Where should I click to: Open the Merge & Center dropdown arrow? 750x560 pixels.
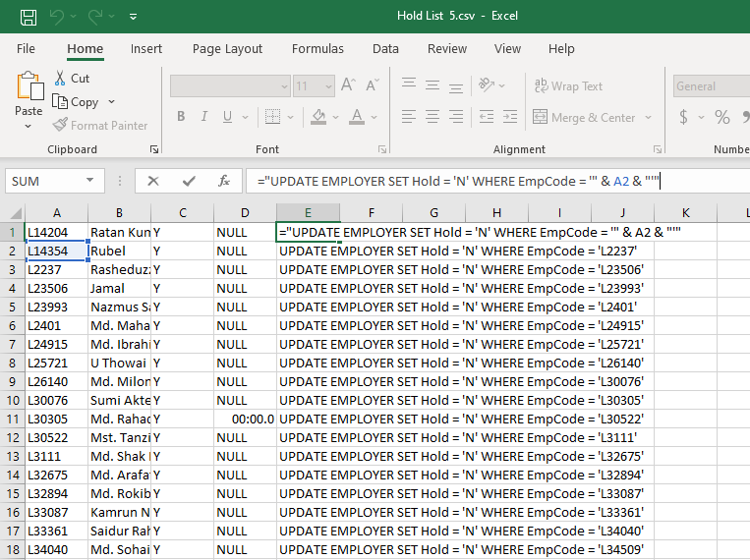pyautogui.click(x=649, y=118)
